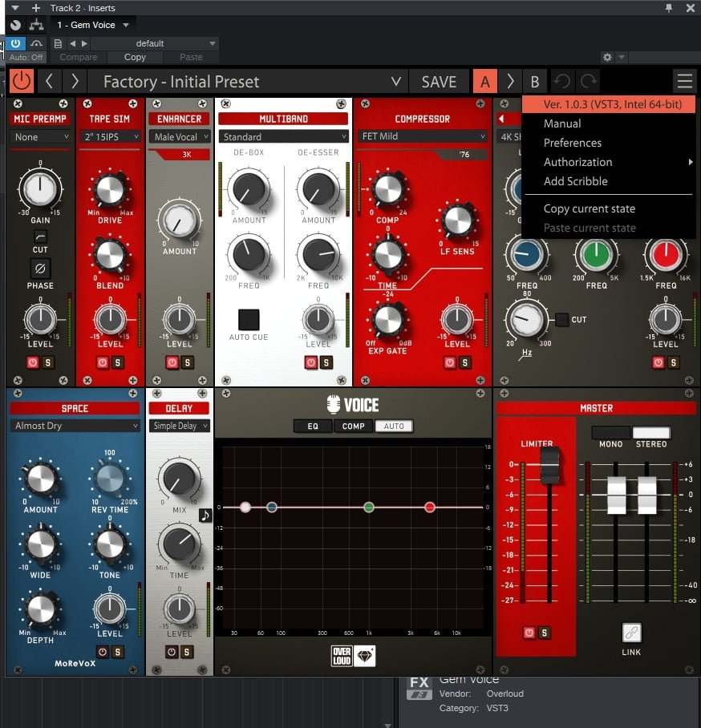Open Multiband dropdown showing Standard
This screenshot has width=701, height=728.
point(283,137)
